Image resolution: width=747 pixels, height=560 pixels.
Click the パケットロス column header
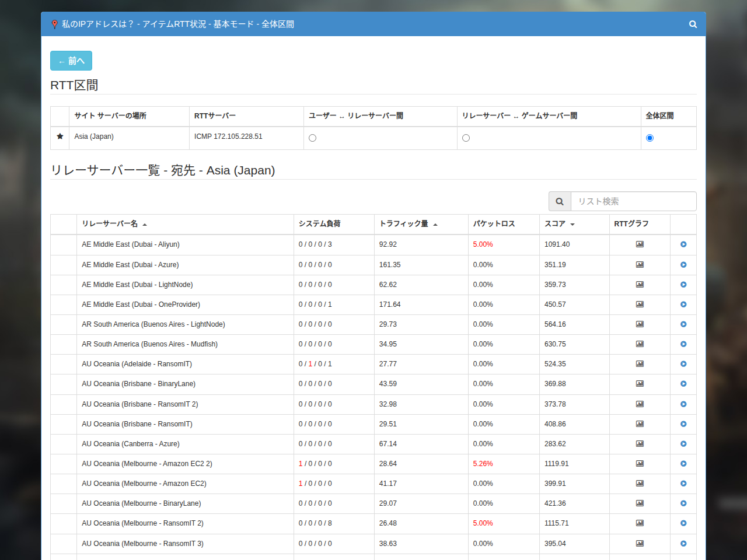coord(494,224)
